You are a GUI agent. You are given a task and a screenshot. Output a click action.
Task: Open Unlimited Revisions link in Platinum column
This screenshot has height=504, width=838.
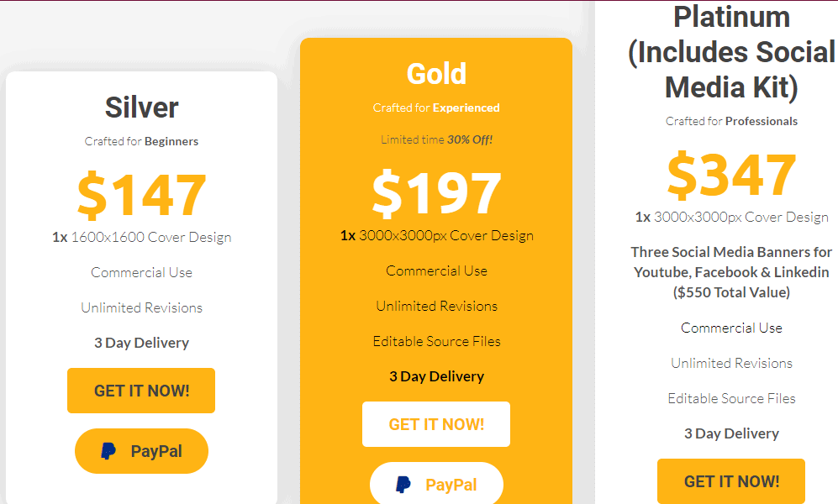click(731, 363)
